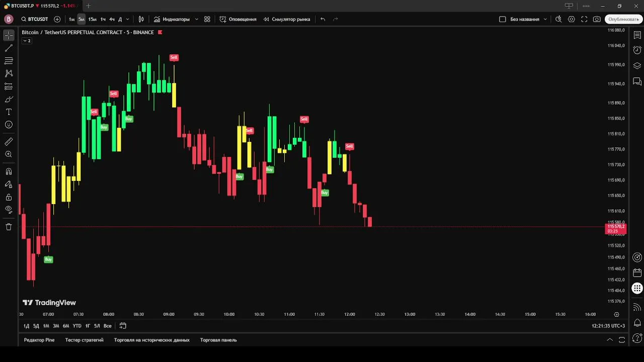
Task: Open the emoji icons tool
Action: [9, 125]
